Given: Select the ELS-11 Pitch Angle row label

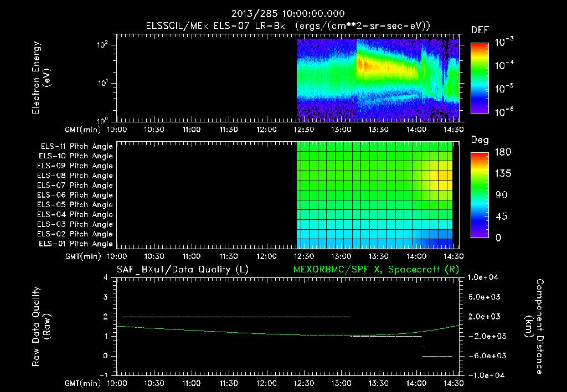Looking at the screenshot, I should coord(76,147).
